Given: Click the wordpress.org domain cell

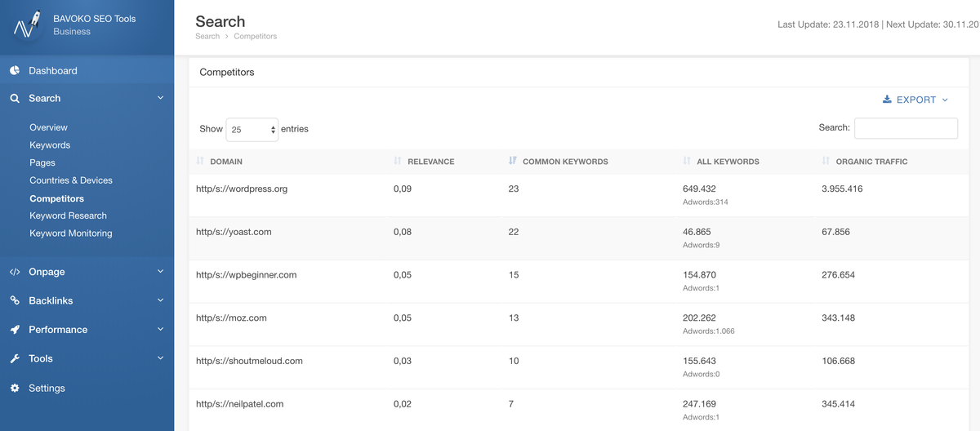Looking at the screenshot, I should click(x=242, y=189).
